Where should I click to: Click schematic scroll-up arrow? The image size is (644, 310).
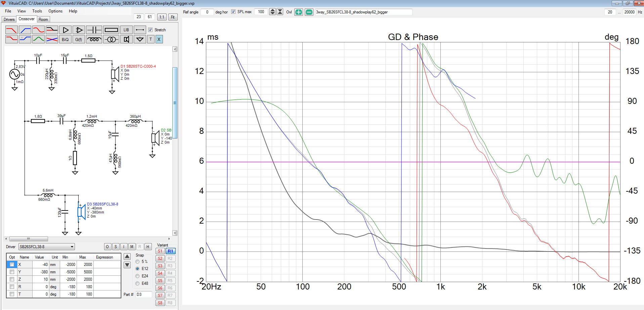175,49
